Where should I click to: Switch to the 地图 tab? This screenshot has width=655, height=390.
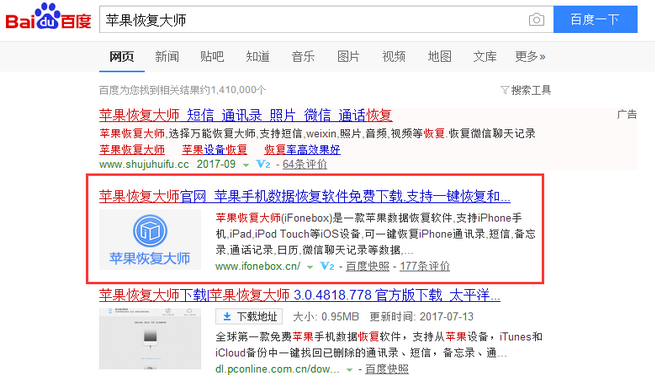[439, 56]
